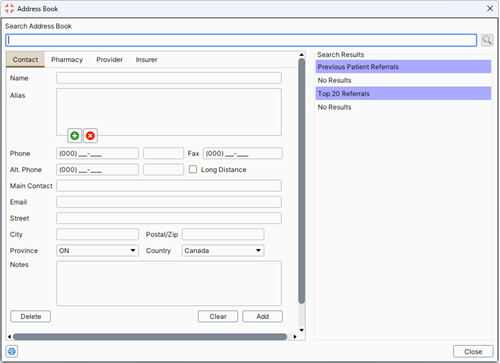This screenshot has width=500, height=363.
Task: Click into the Name field
Action: pyautogui.click(x=169, y=78)
